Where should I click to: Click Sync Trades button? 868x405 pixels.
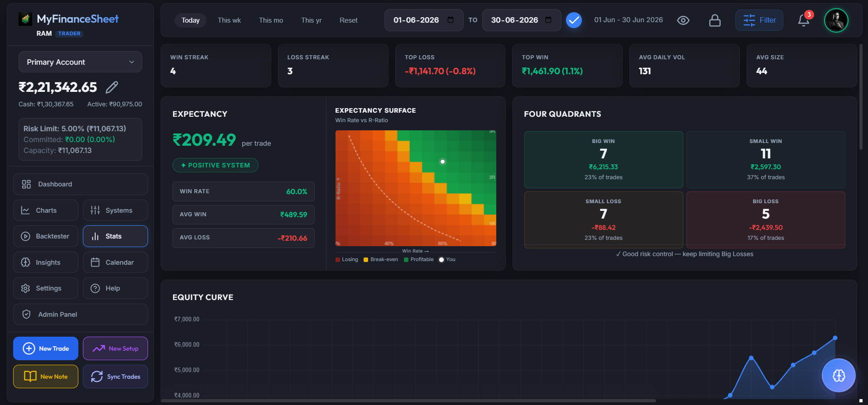point(115,376)
